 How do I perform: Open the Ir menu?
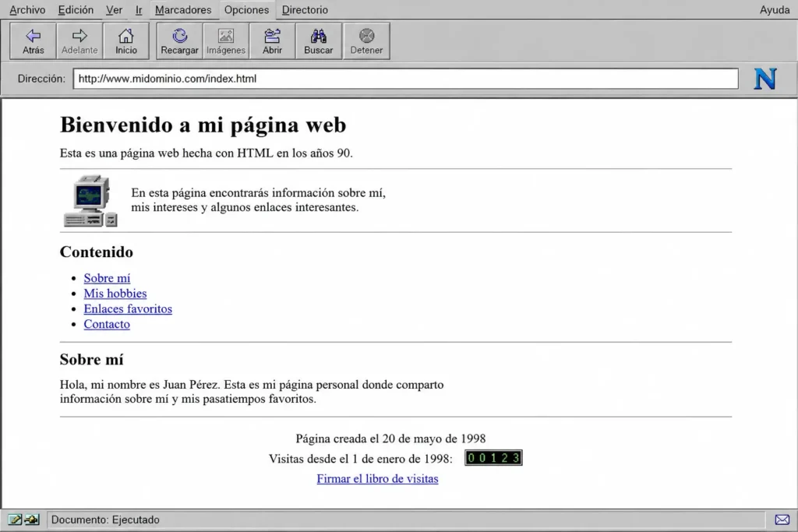tap(139, 9)
